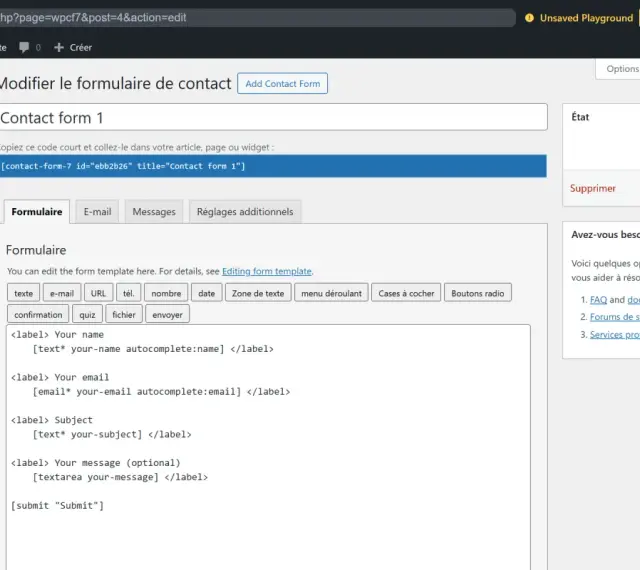Open the Forums de support link
This screenshot has height=570, width=640.
pyautogui.click(x=615, y=317)
